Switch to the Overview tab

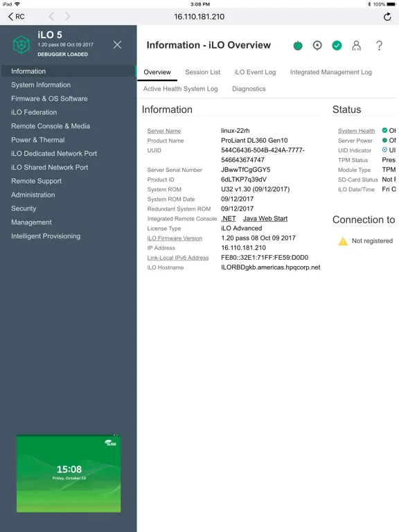click(157, 72)
